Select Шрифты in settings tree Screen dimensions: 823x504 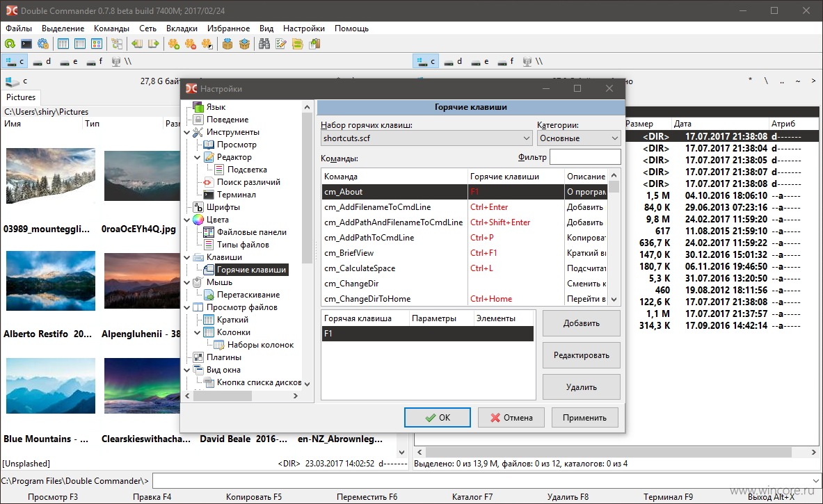coord(223,207)
